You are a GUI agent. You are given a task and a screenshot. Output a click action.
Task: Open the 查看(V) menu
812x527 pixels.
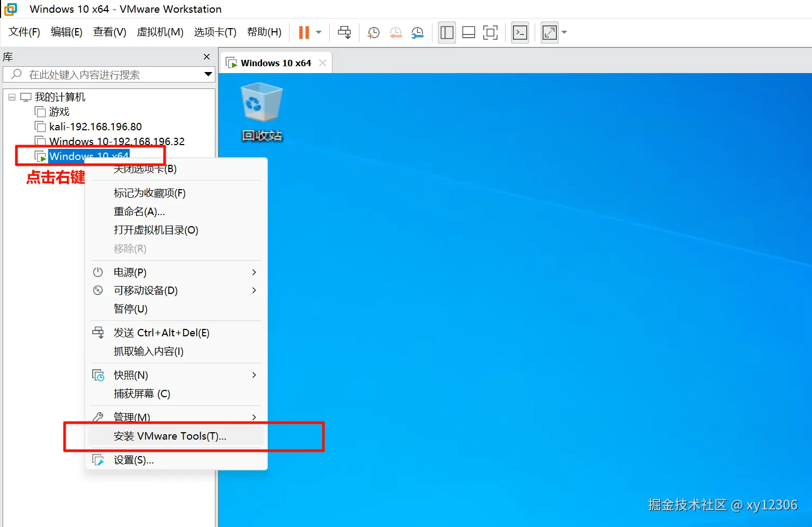coord(110,32)
